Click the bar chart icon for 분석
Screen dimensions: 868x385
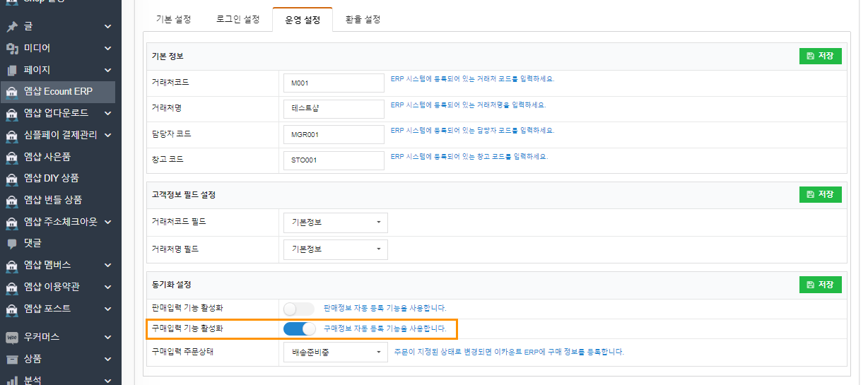coord(11,380)
